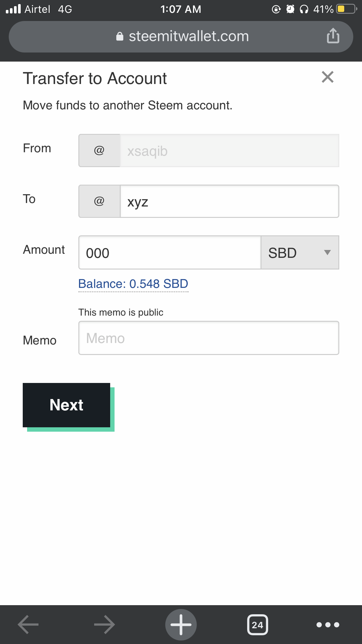Click the Balance: 0.548 SBD link
Image resolution: width=362 pixels, height=644 pixels.
coord(133,284)
